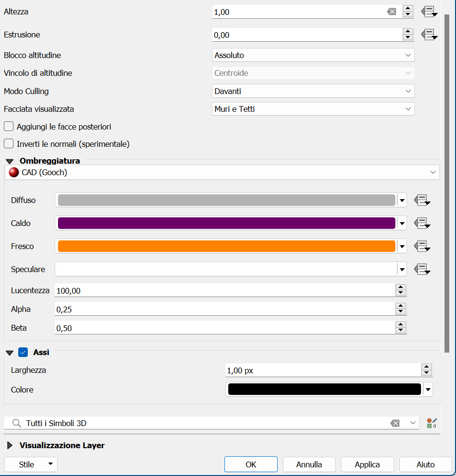Click the Annulla button

click(309, 464)
